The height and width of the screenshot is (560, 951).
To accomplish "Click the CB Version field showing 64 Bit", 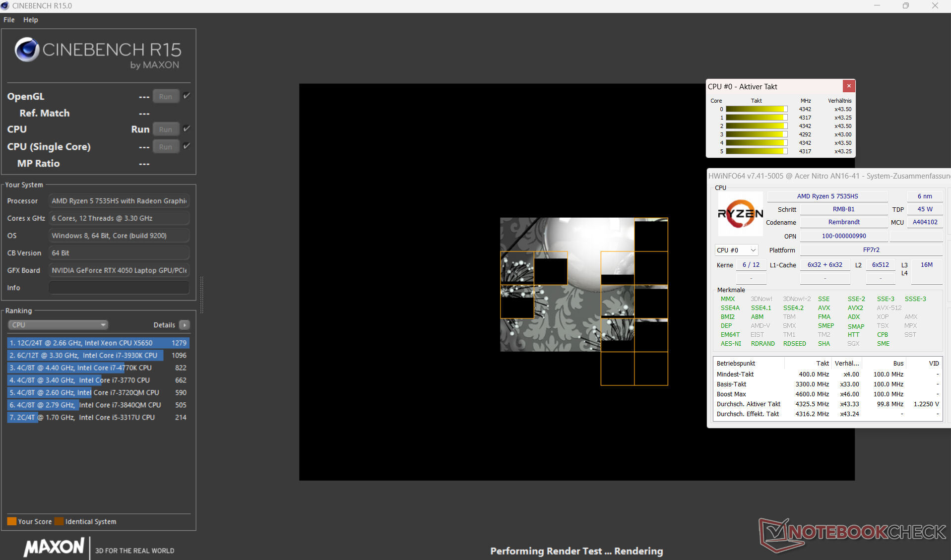I will 119,253.
